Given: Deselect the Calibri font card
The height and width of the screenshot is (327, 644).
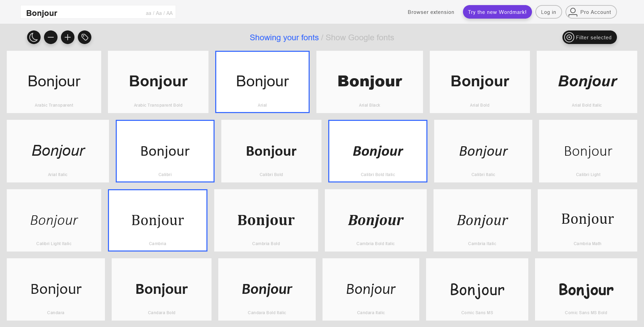Looking at the screenshot, I should (x=165, y=151).
